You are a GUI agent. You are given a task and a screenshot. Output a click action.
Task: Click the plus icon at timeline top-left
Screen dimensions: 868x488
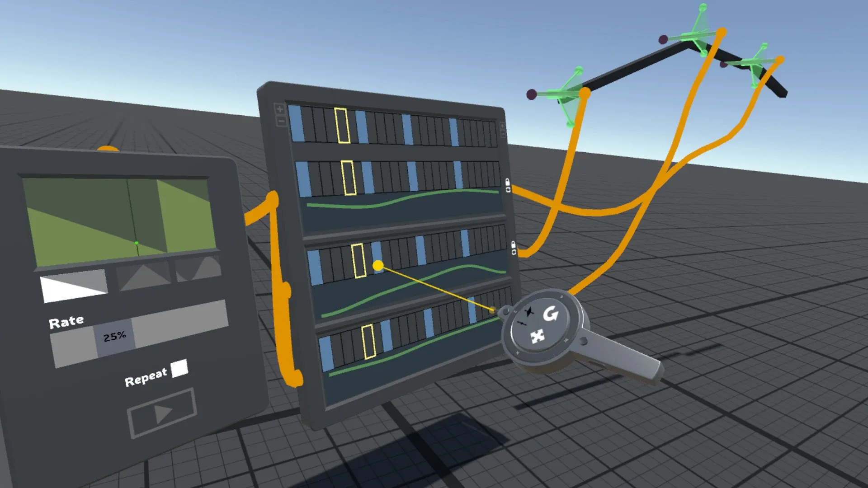point(279,109)
